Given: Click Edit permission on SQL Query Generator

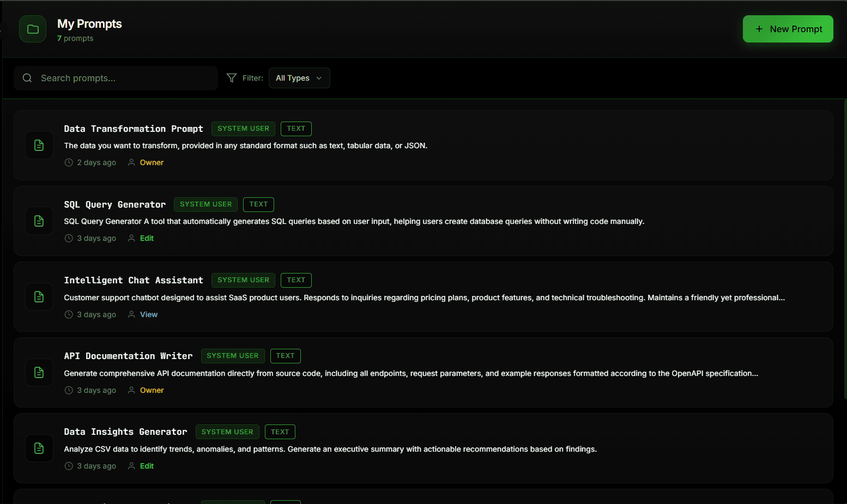Looking at the screenshot, I should (x=147, y=238).
